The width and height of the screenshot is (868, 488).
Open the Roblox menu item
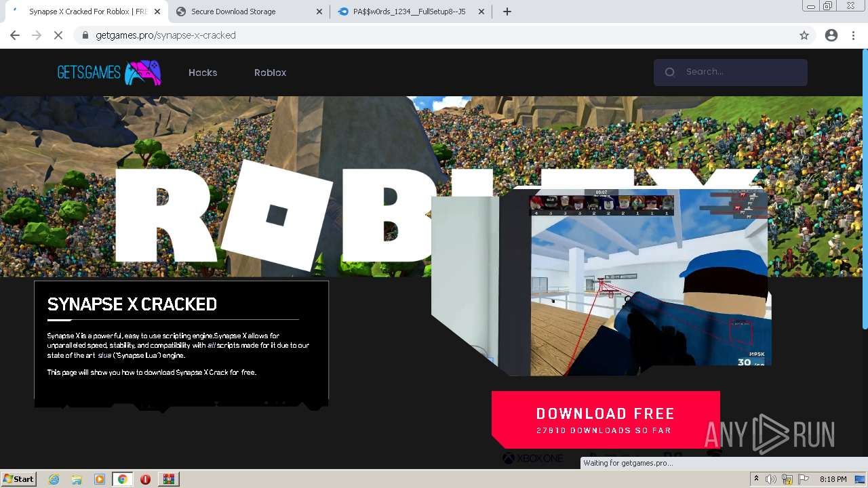(270, 73)
